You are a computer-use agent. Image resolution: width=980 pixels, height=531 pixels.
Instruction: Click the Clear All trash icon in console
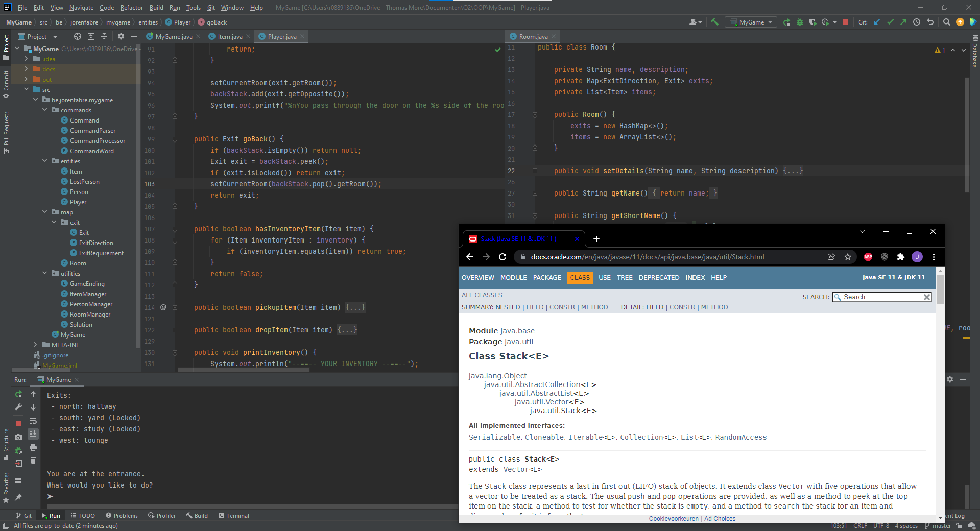pos(33,461)
